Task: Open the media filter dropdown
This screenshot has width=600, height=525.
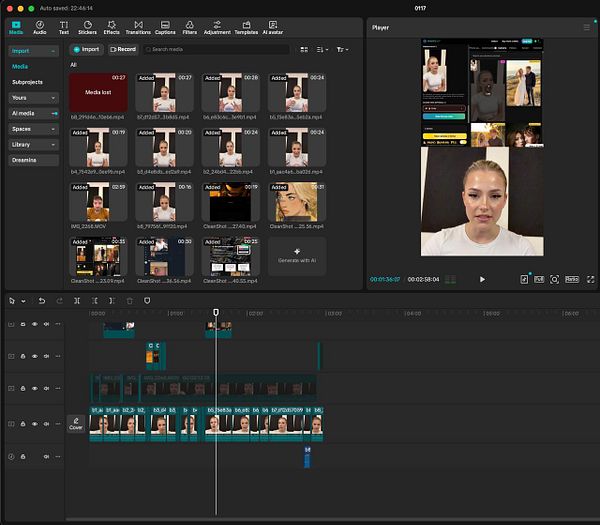Action: [x=342, y=49]
